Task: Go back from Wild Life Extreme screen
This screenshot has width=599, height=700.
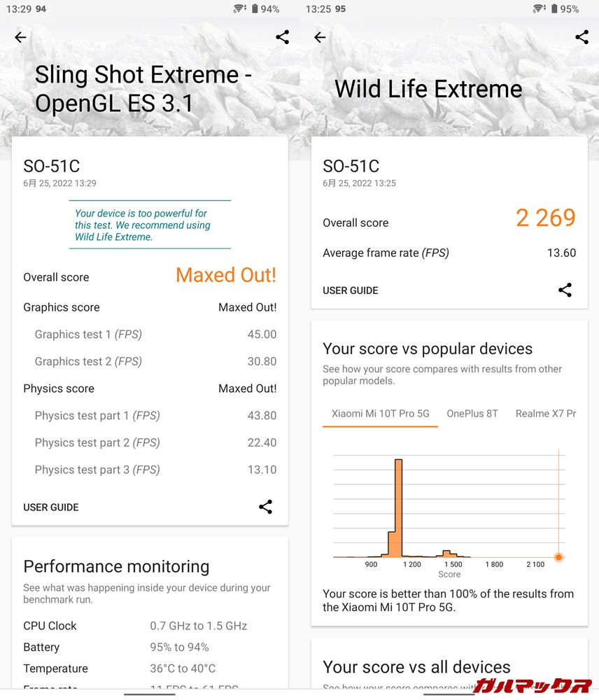Action: (320, 38)
